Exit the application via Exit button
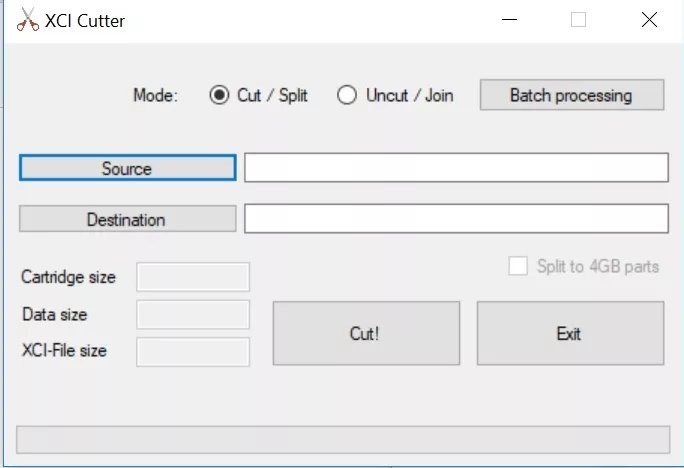 569,334
